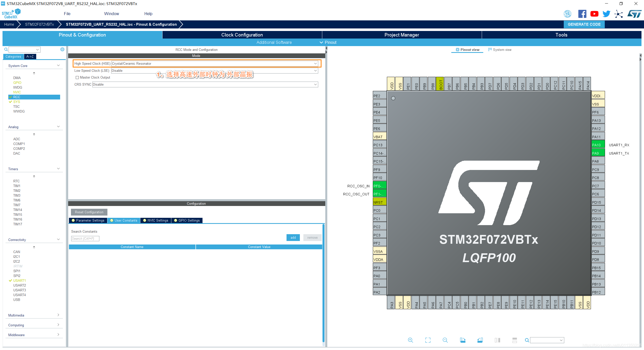Open the File menu
The height and width of the screenshot is (350, 644).
click(67, 14)
